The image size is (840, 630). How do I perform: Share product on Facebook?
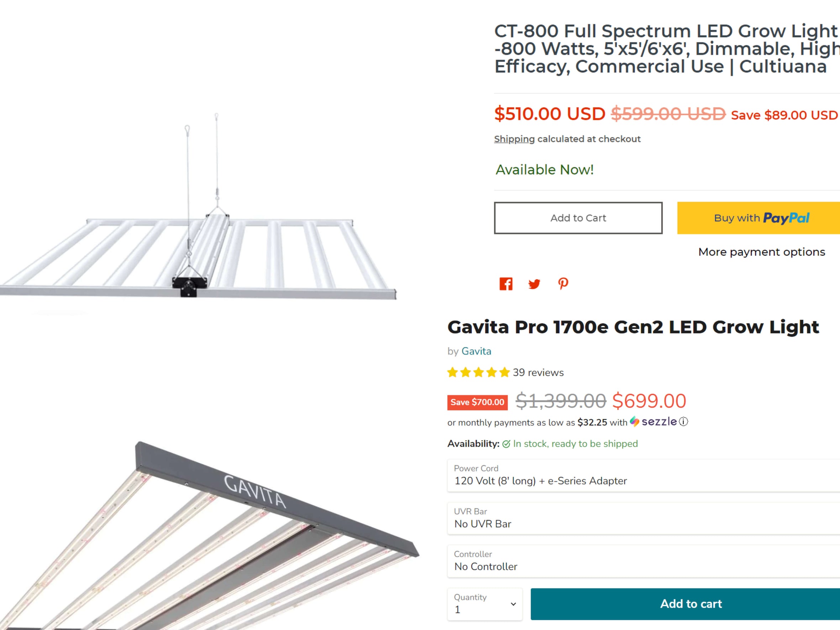point(506,284)
